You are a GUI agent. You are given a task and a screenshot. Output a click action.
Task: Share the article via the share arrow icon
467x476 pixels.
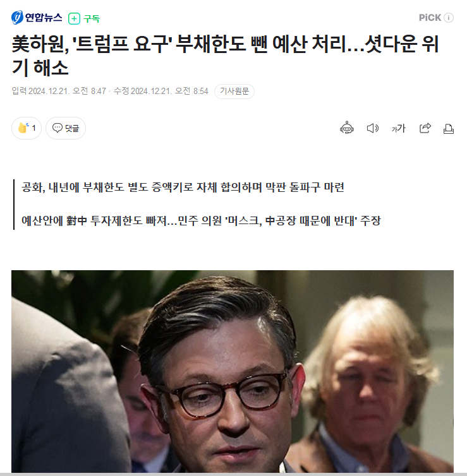(425, 128)
